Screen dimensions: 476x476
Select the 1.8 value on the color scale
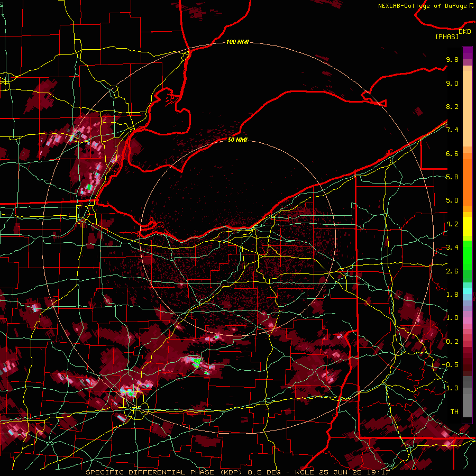tap(452, 295)
